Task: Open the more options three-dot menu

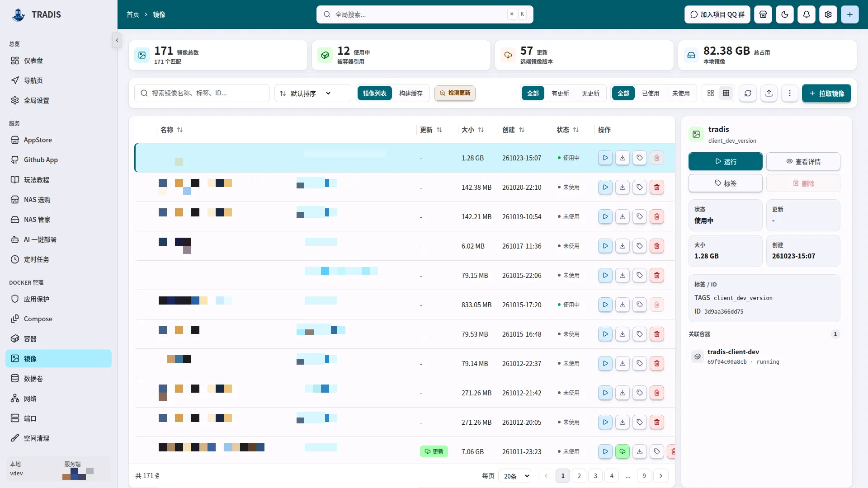Action: pos(789,93)
